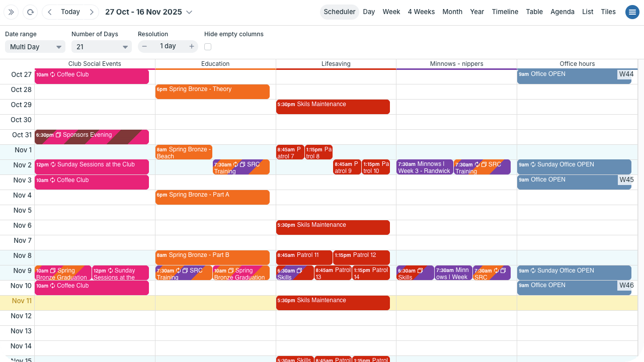Go to previous date range arrow
644x362 pixels.
click(49, 12)
